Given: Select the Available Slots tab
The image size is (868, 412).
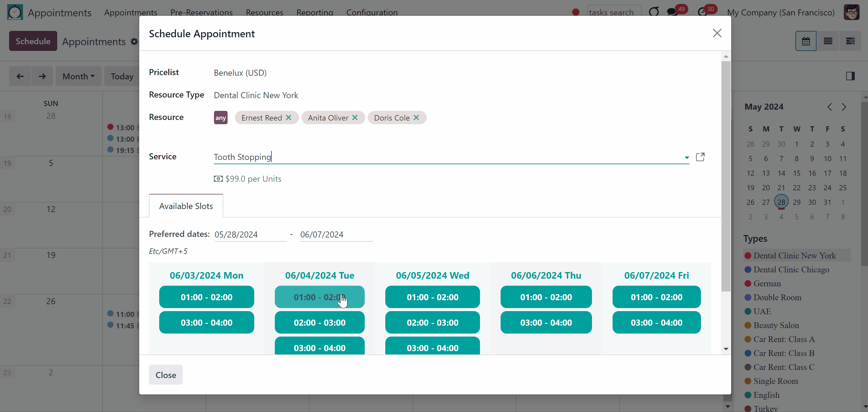Looking at the screenshot, I should click(186, 206).
